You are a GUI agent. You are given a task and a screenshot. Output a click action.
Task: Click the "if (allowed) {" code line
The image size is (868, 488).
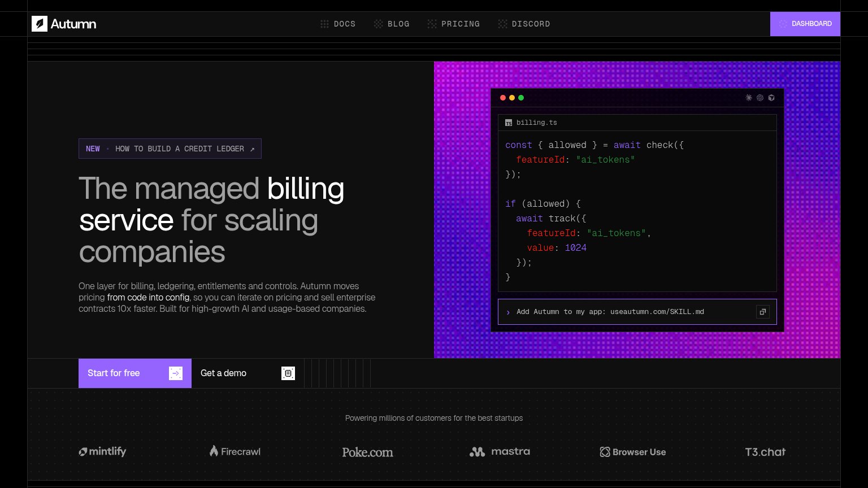[543, 204]
